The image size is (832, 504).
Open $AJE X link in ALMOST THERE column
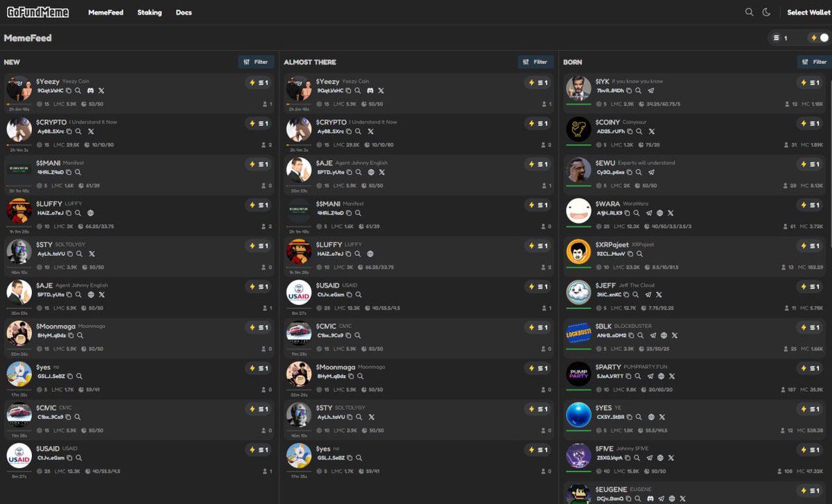pyautogui.click(x=381, y=172)
